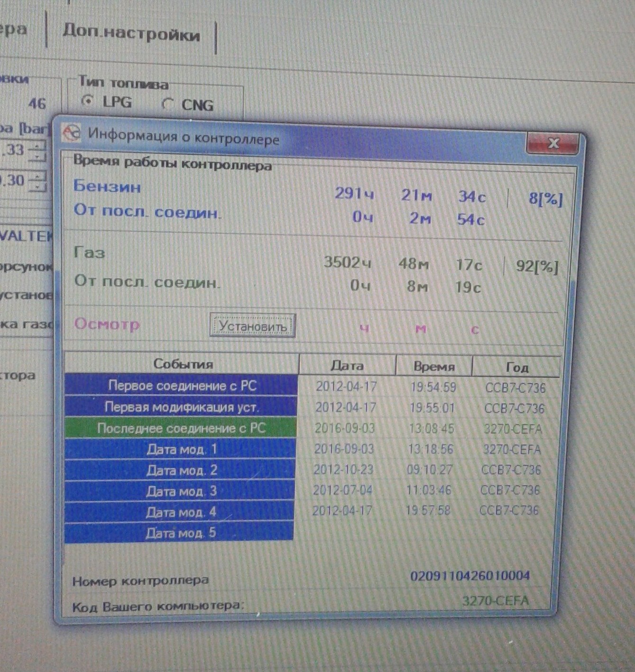Click the time cell 19:57:58
The height and width of the screenshot is (672, 635).
pyautogui.click(x=428, y=510)
